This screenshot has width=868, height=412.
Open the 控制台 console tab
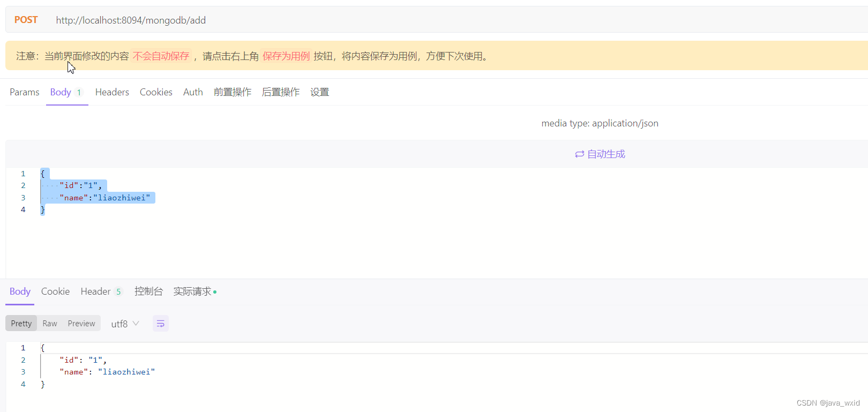tap(148, 291)
